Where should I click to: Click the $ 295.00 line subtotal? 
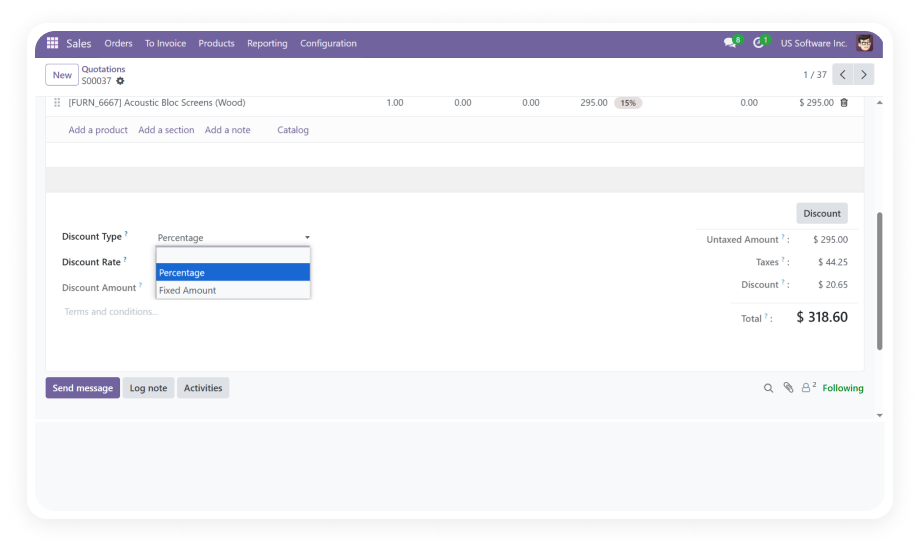point(816,103)
